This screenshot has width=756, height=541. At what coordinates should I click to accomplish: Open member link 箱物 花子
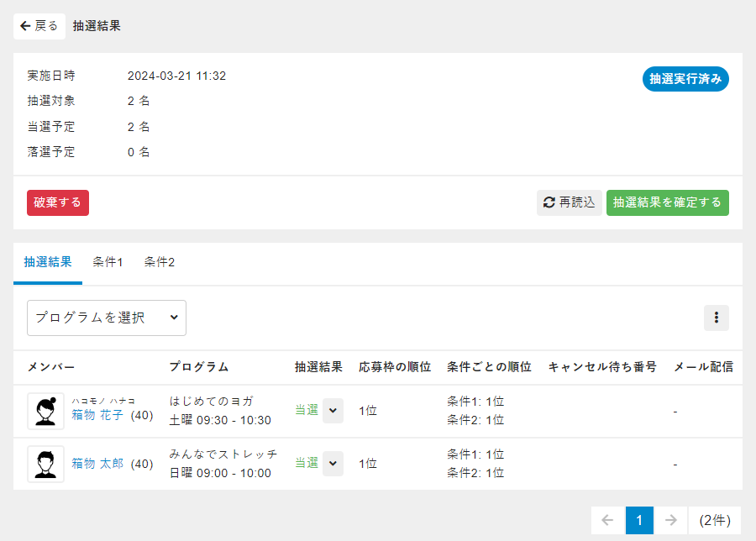pos(97,416)
